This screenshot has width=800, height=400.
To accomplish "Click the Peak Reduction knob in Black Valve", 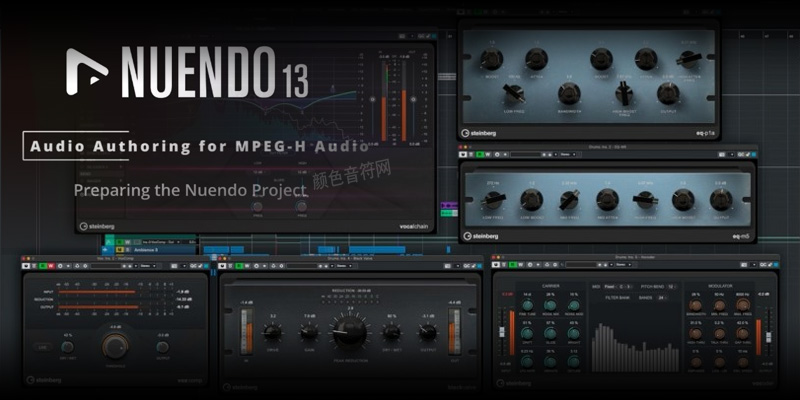I will coord(350,332).
